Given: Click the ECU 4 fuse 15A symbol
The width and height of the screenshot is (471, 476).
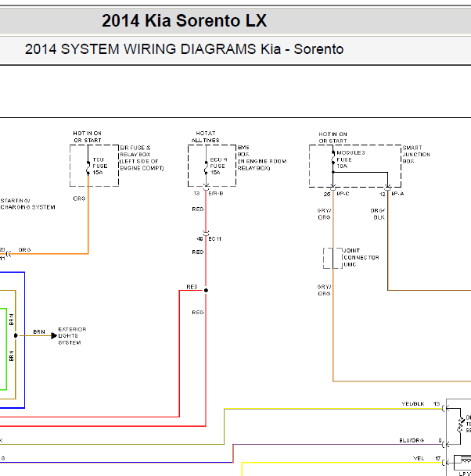Looking at the screenshot, I should click(x=205, y=166).
